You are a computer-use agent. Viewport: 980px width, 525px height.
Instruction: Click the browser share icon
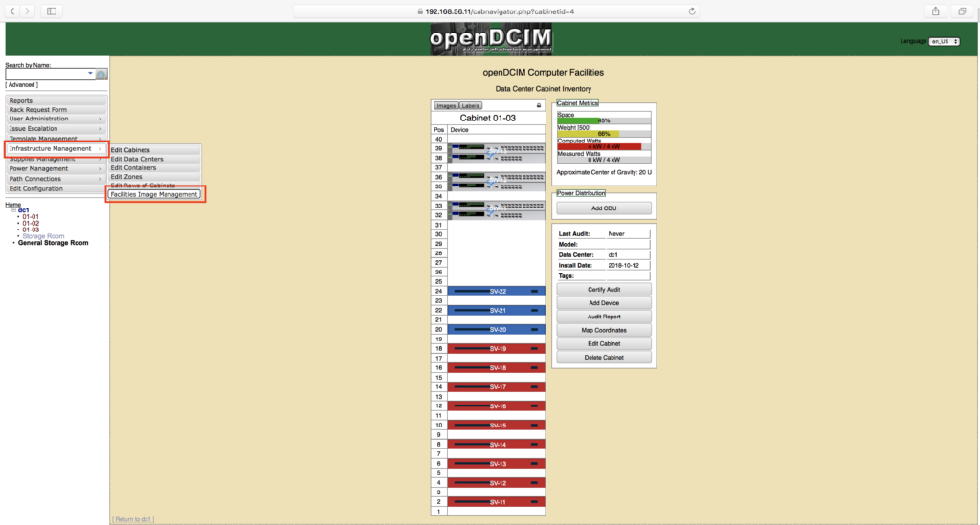936,11
